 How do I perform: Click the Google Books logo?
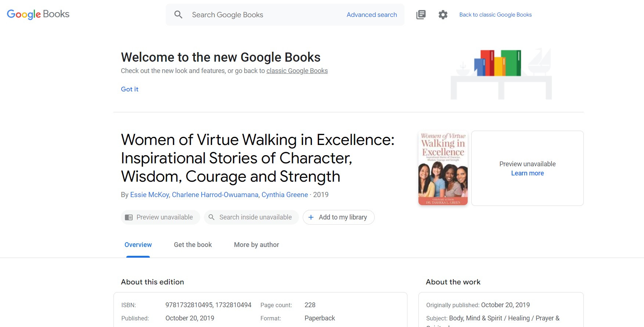click(38, 14)
